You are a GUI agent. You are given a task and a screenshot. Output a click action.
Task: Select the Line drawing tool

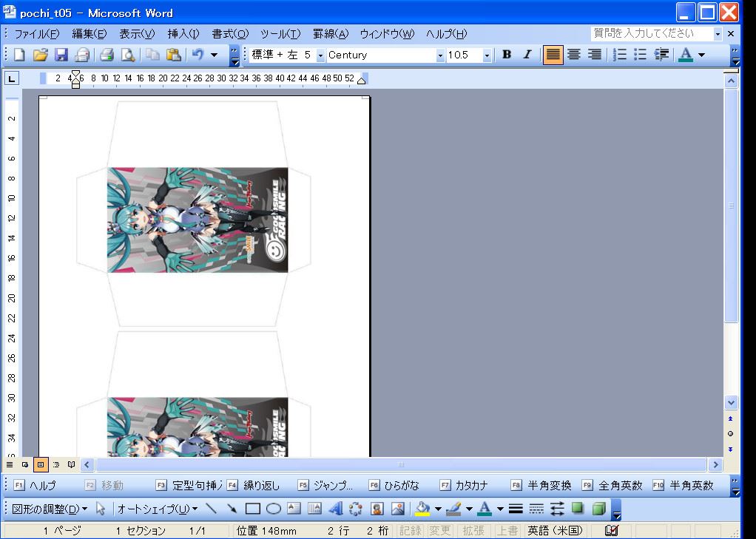[x=211, y=509]
